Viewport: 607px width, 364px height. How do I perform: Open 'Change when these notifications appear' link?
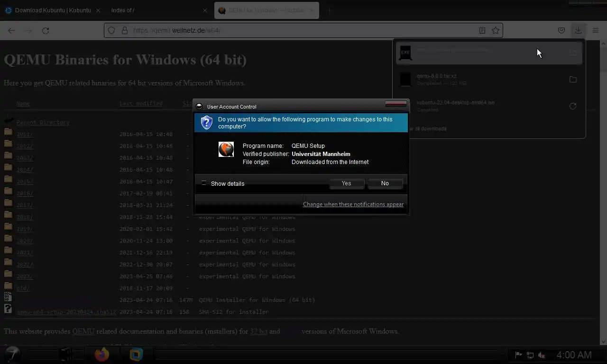(353, 204)
